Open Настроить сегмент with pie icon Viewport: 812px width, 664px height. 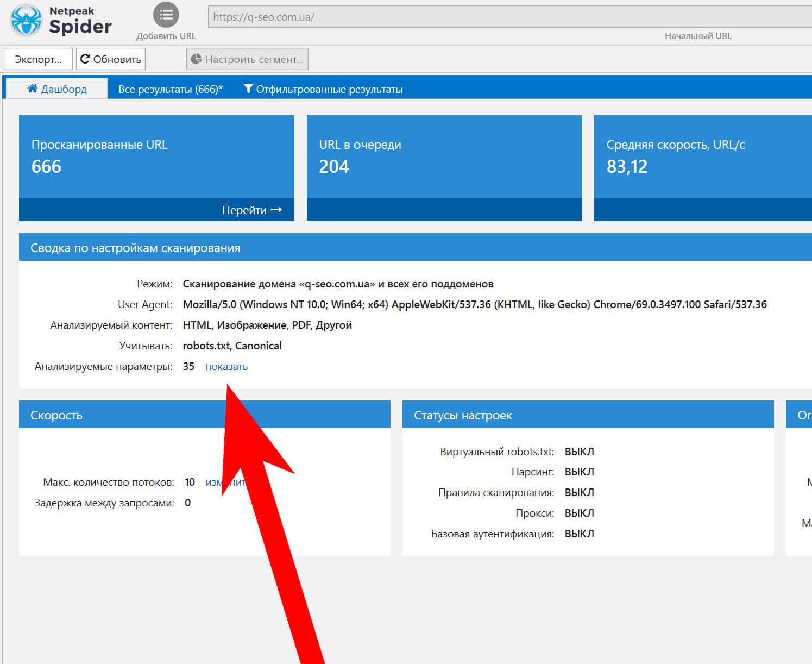tap(247, 59)
